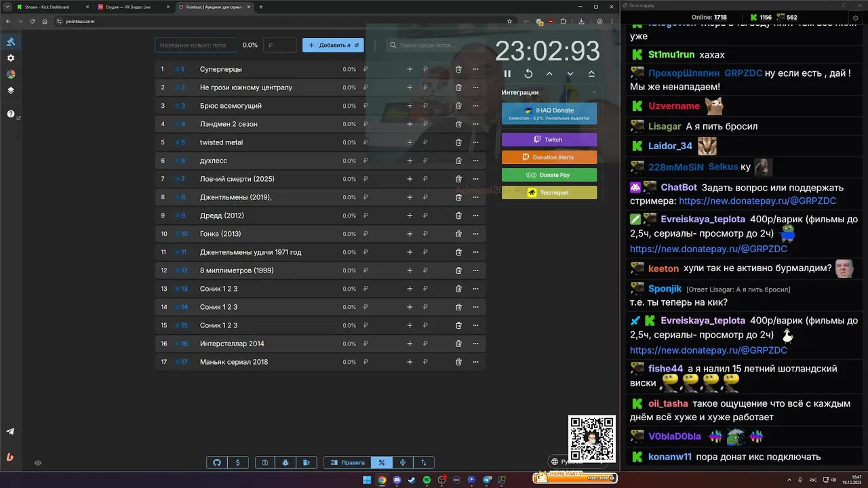Open the layers icon in left sidebar

coord(11,90)
